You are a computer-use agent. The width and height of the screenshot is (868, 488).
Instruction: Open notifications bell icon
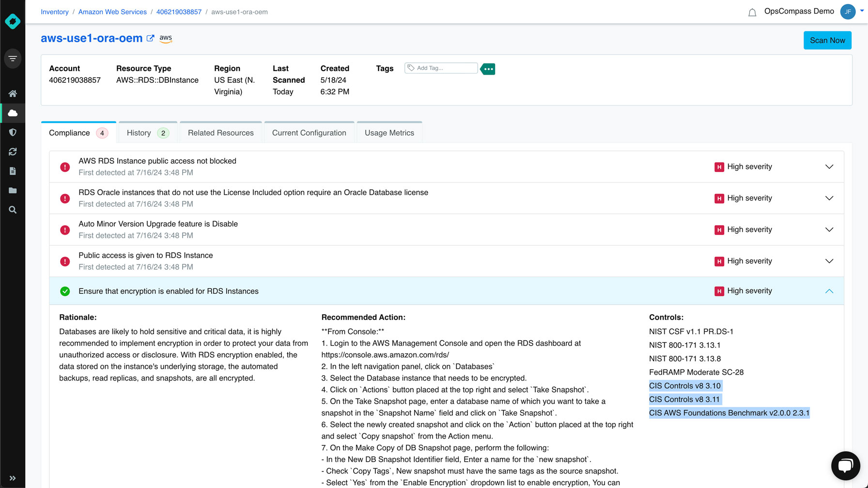tap(752, 13)
